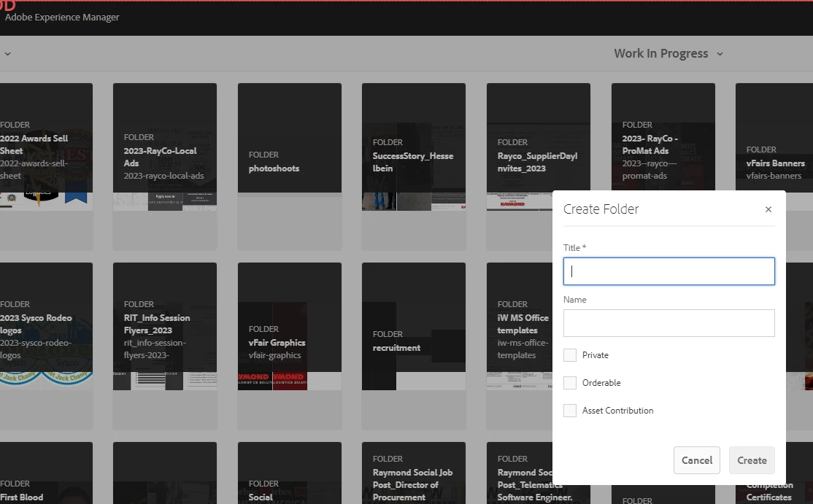Viewport: 813px width, 504px height.
Task: Open the Rayco_SupplierDayInvites_2023 folder
Action: click(538, 138)
